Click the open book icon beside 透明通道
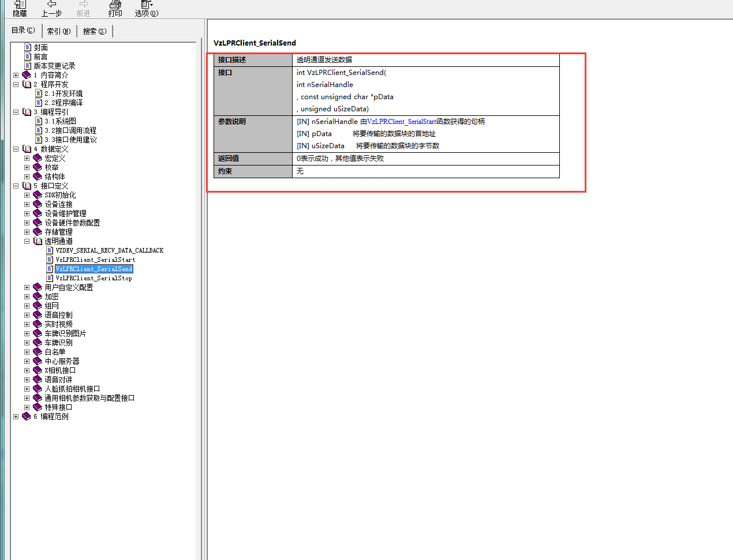 38,241
